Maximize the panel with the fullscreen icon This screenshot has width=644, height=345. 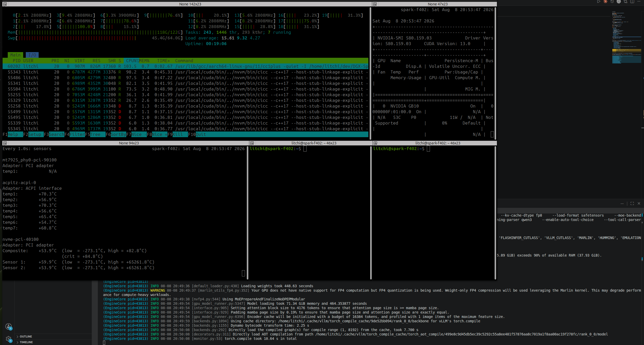point(632,203)
